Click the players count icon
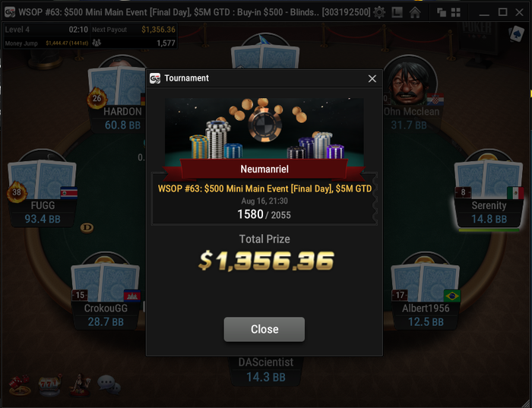532x408 pixels. pyautogui.click(x=97, y=43)
